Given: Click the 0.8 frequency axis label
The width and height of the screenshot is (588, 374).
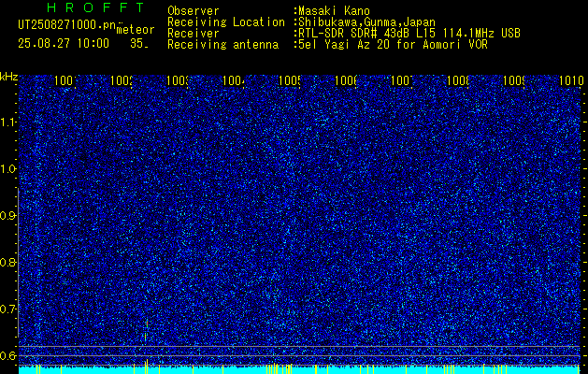Looking at the screenshot, I should [7, 262].
